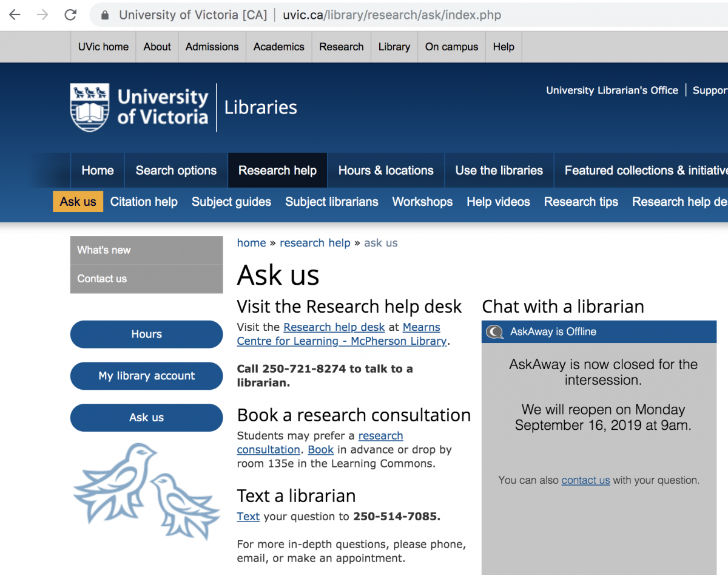Click the browser forward arrow
The height and width of the screenshot is (581, 728).
[42, 15]
